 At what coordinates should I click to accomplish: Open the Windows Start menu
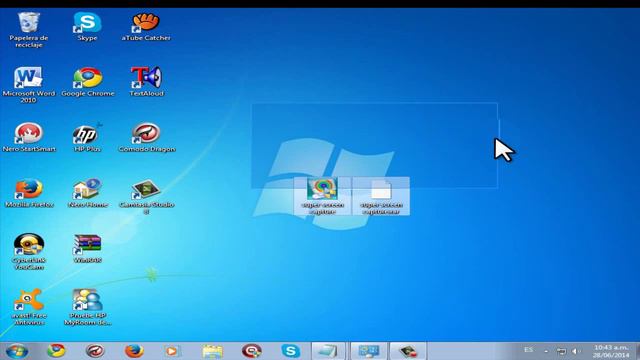[x=17, y=351]
